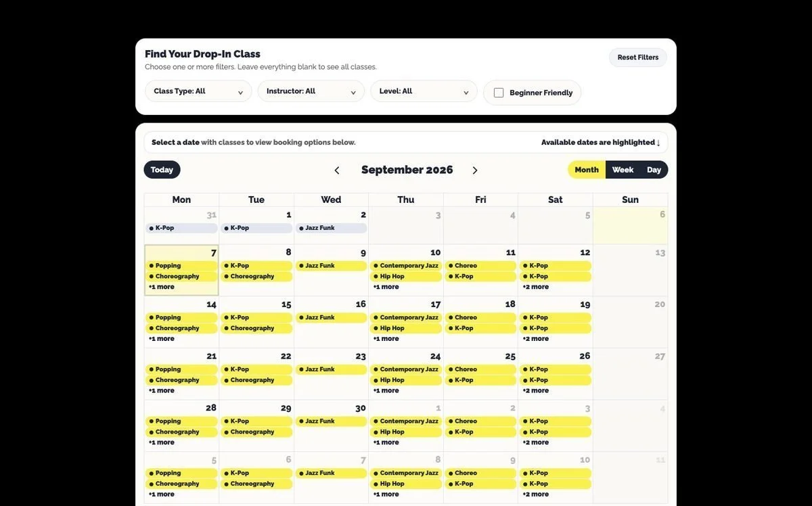The width and height of the screenshot is (812, 506).
Task: Open K-Pop class on September 22
Action: [256, 369]
